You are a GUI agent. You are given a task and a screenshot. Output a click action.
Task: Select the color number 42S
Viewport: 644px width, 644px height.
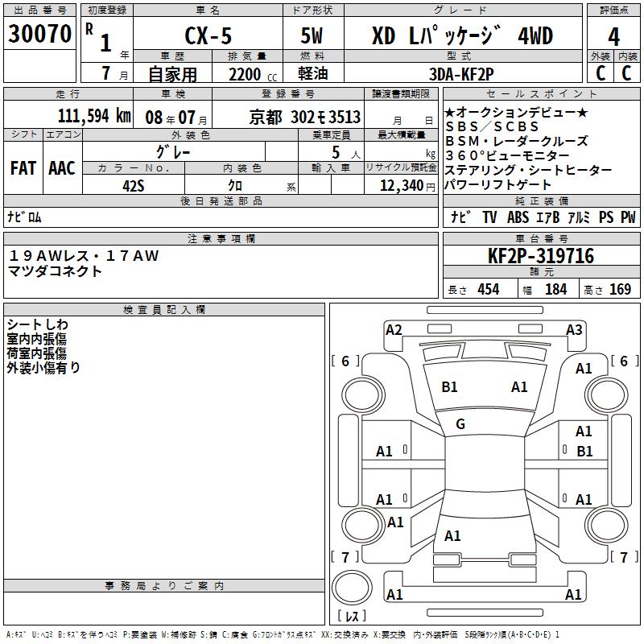[134, 184]
